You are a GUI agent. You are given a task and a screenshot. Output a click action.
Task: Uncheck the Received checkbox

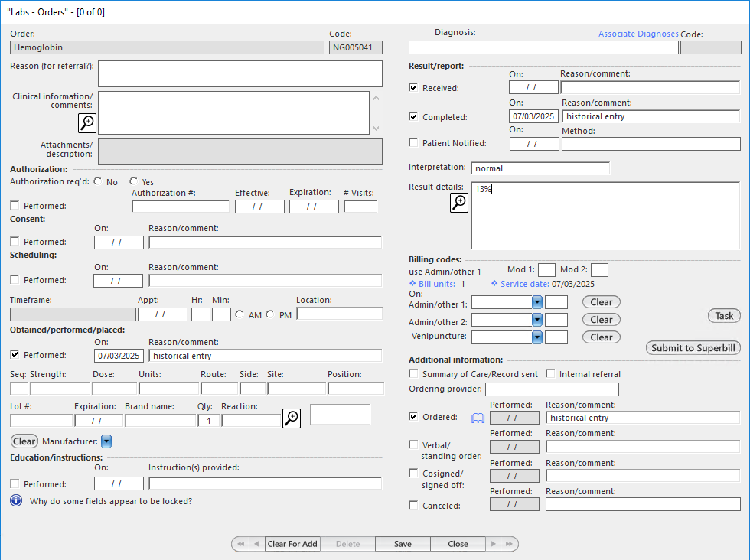tap(414, 87)
